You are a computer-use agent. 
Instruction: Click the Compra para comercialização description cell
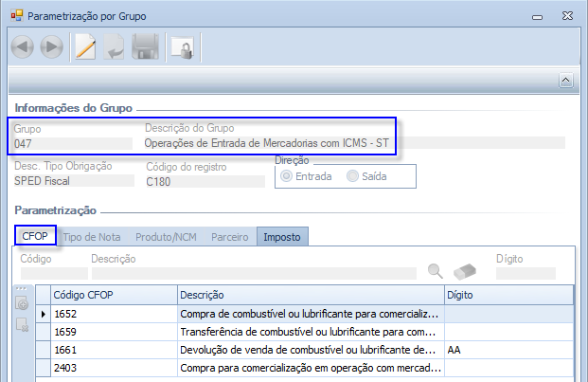click(x=311, y=368)
